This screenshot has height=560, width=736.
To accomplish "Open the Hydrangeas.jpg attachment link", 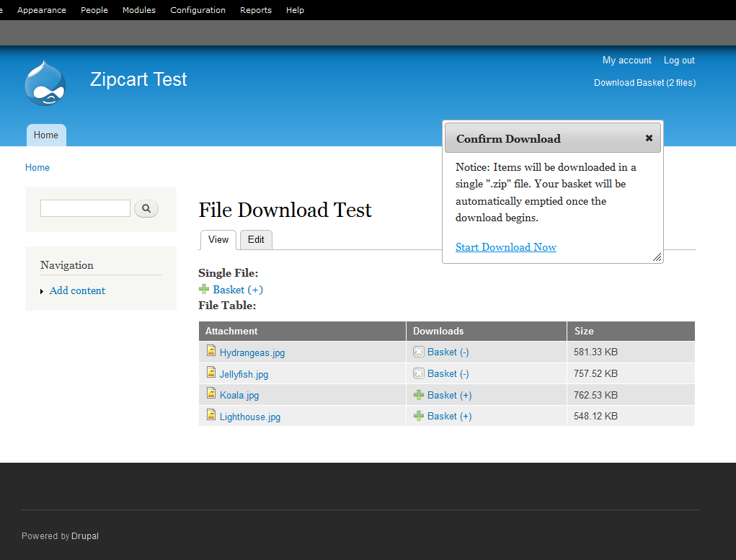I will coord(252,352).
